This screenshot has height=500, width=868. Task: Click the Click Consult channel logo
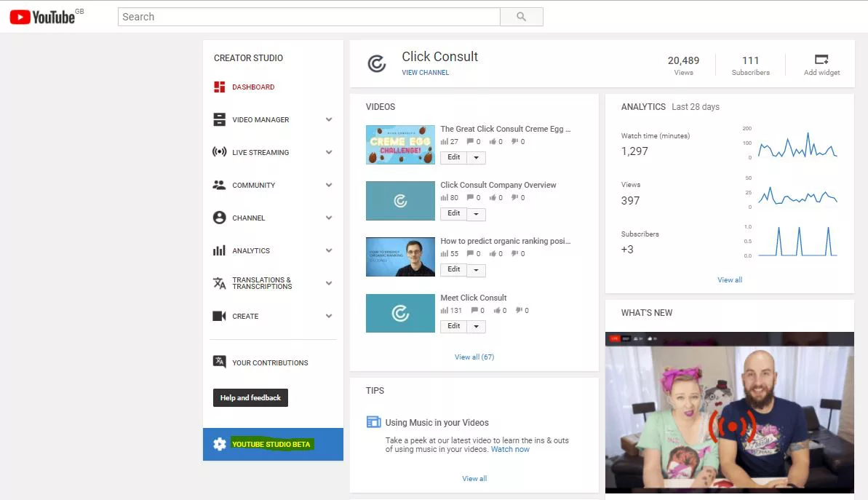tap(377, 63)
